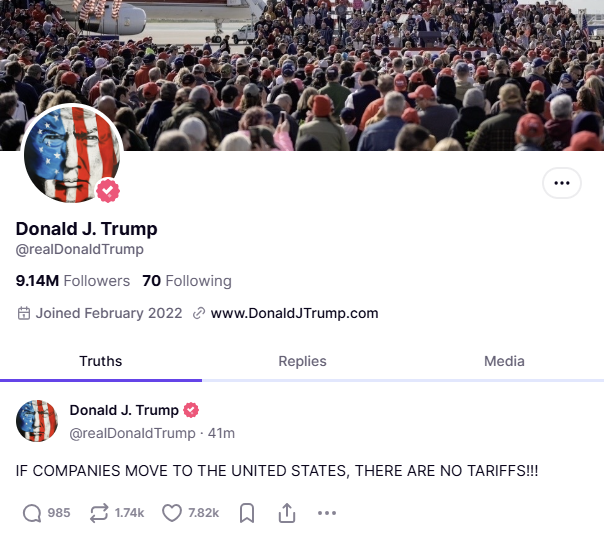
Task: Open profile options ellipsis button
Action: [x=562, y=183]
